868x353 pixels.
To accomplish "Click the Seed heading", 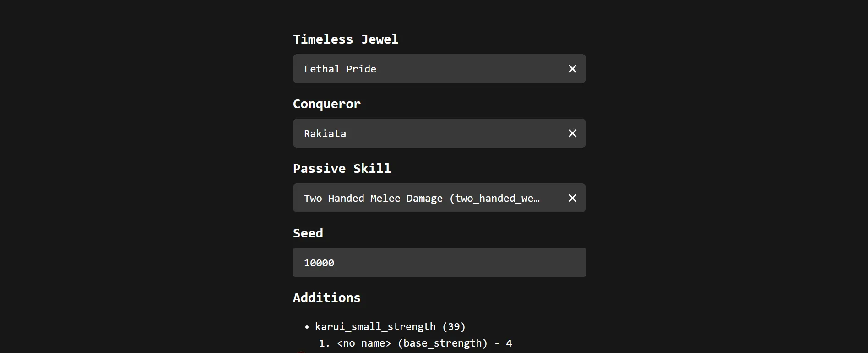I will [308, 233].
